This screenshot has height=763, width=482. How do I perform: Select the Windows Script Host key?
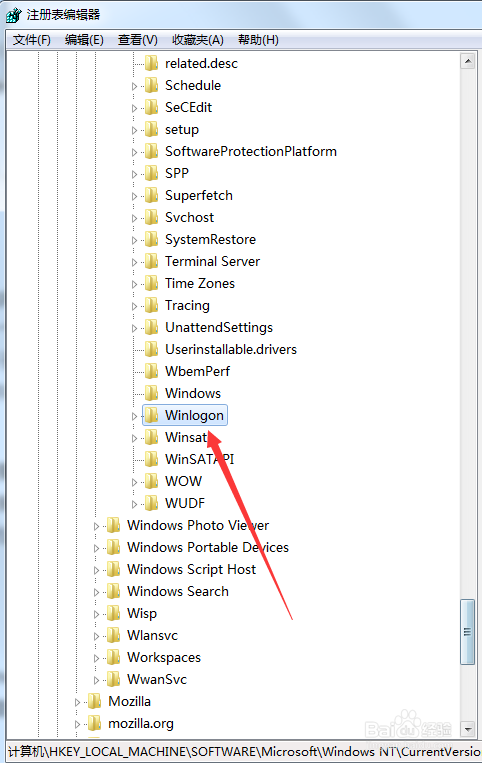(191, 569)
